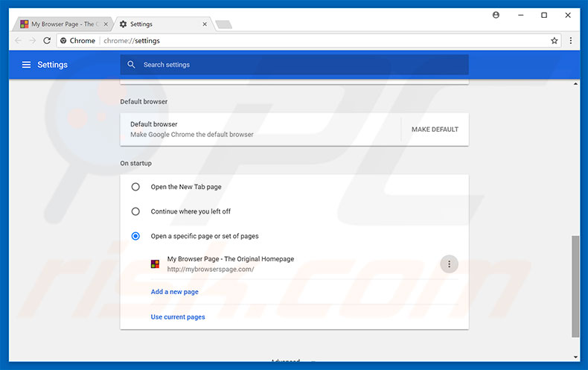The image size is (588, 370).
Task: Minimize the Chrome window
Action: pyautogui.click(x=520, y=15)
